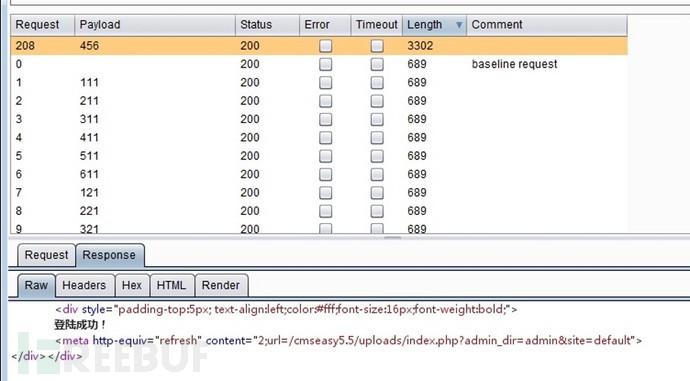
Task: Toggle Timeout checkbox for payload 511 row
Action: (x=377, y=156)
